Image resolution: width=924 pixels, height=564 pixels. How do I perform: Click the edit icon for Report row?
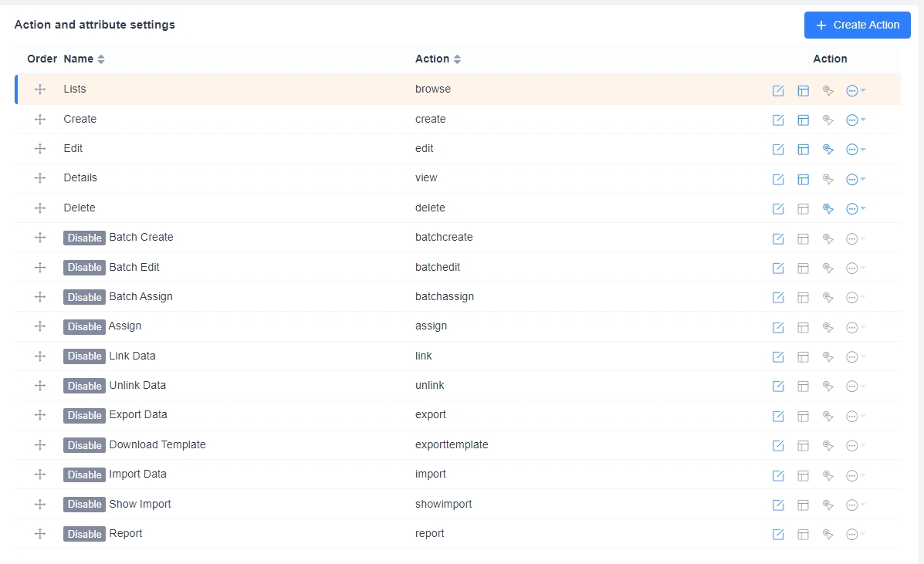tap(778, 534)
